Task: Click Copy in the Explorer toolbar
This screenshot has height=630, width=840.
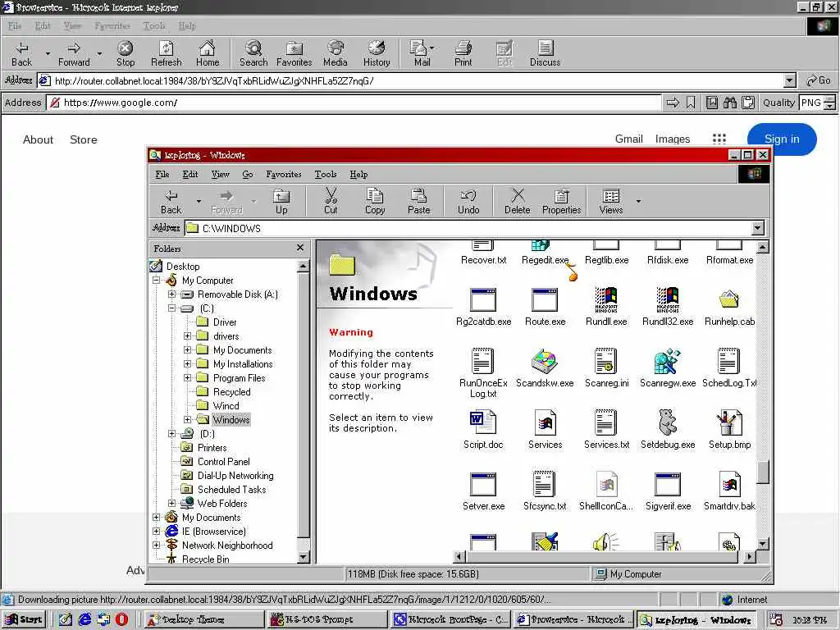Action: point(374,201)
